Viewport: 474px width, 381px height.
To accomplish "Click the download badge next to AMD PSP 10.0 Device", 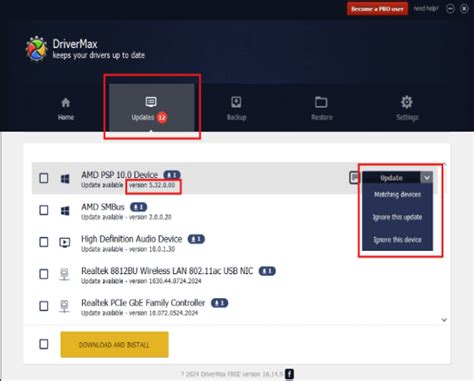I will point(172,175).
